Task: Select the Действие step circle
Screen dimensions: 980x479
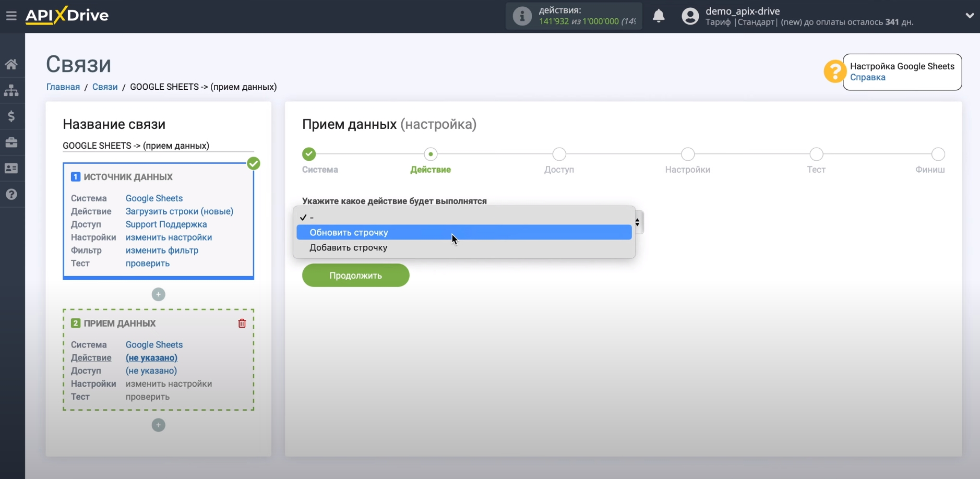Action: tap(431, 154)
